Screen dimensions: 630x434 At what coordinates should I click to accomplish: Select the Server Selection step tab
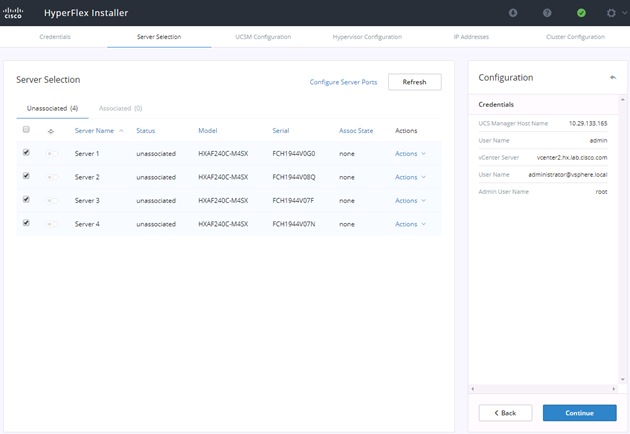tap(159, 37)
